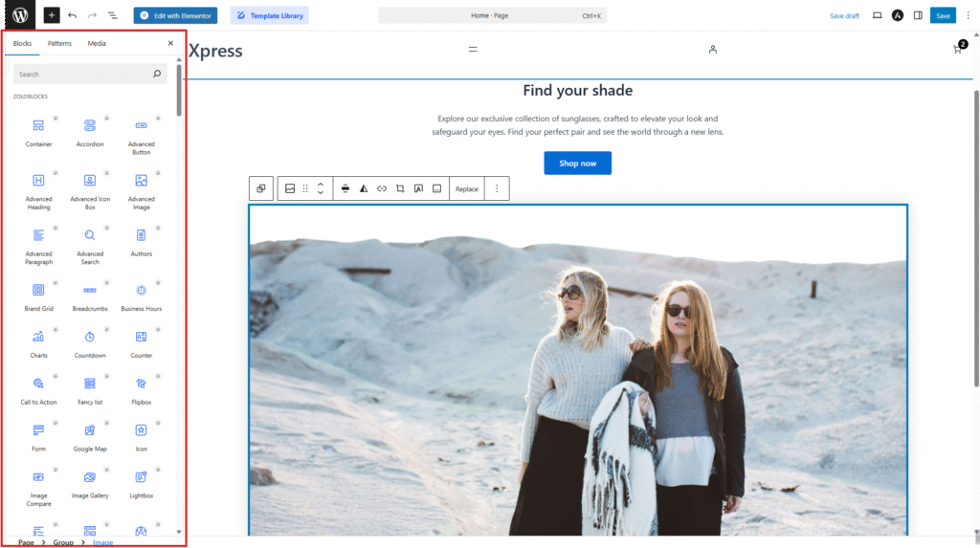The image size is (980, 548).
Task: Click the block Search input field
Action: pyautogui.click(x=89, y=74)
